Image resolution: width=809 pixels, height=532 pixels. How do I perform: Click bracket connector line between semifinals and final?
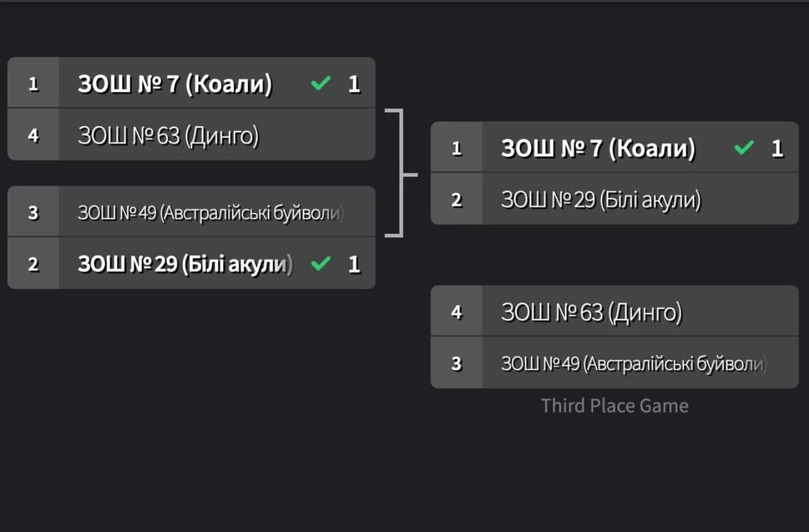click(401, 173)
